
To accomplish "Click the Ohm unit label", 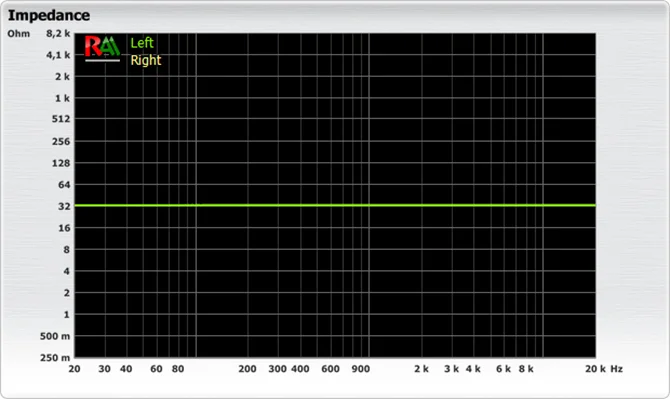I will [18, 33].
